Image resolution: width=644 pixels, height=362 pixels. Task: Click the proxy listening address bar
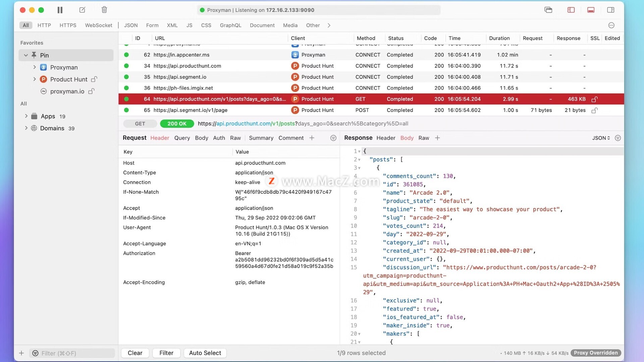tap(319, 10)
